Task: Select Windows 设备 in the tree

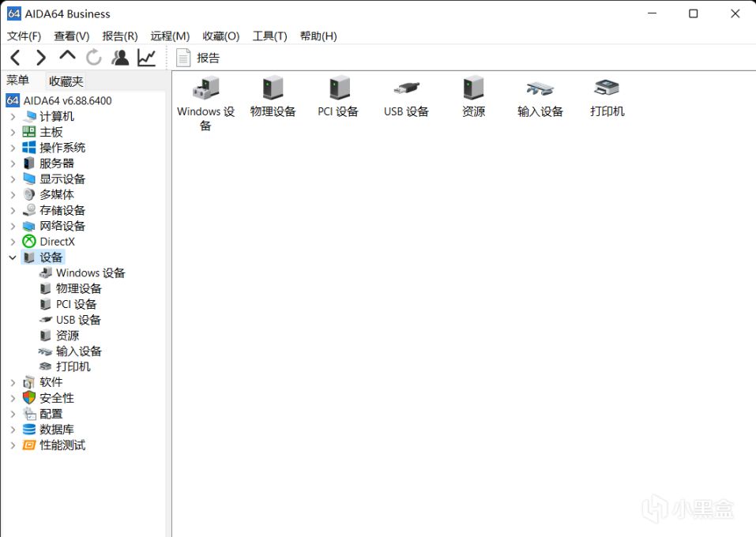Action: point(91,272)
